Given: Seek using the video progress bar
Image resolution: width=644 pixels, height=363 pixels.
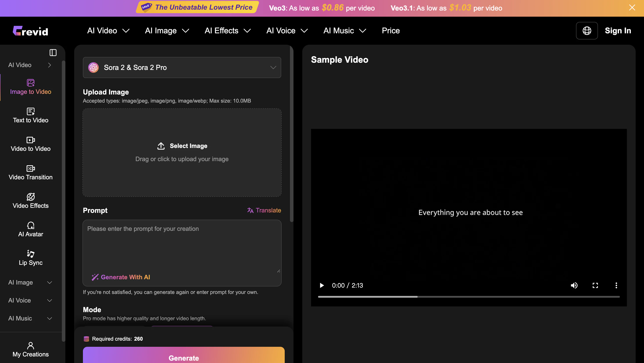Looking at the screenshot, I should (x=469, y=297).
